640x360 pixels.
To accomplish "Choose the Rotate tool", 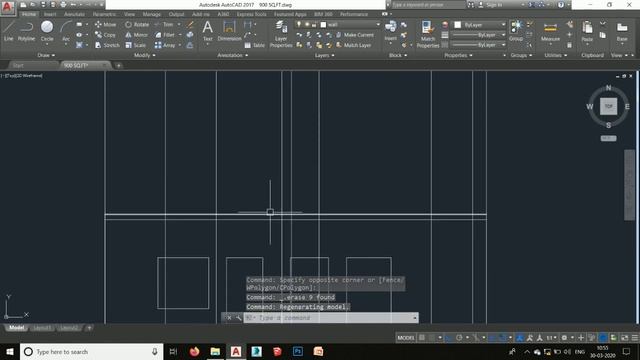I will (137, 24).
